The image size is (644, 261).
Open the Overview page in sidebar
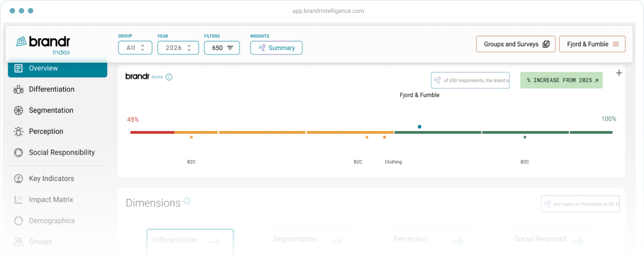[x=57, y=69]
